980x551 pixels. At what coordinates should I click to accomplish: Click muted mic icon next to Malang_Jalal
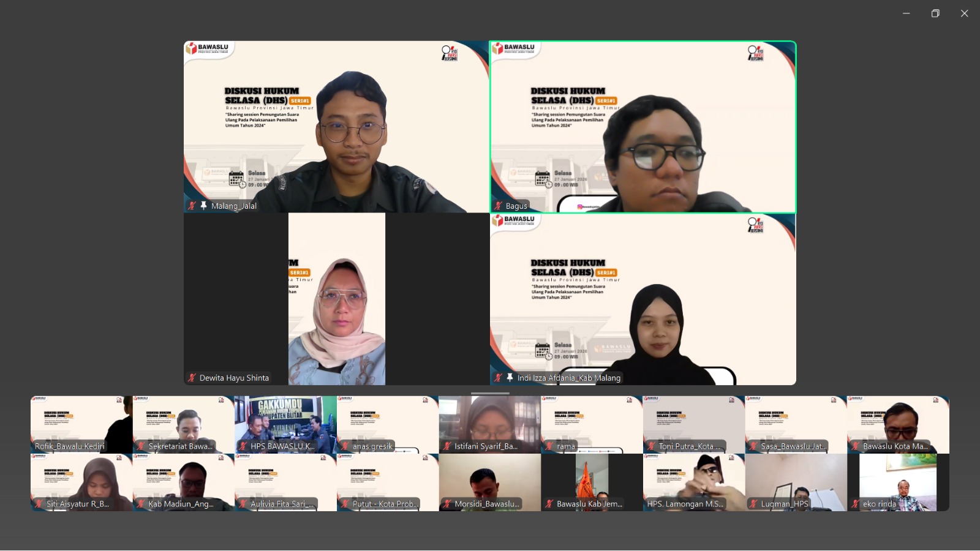[x=192, y=206]
